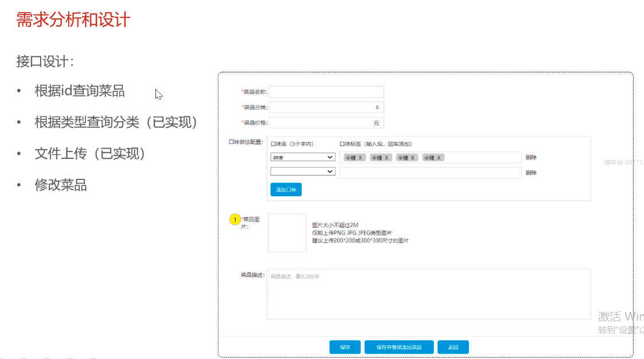Click the text 根据id查询菜品
This screenshot has height=359, width=644.
pos(80,91)
